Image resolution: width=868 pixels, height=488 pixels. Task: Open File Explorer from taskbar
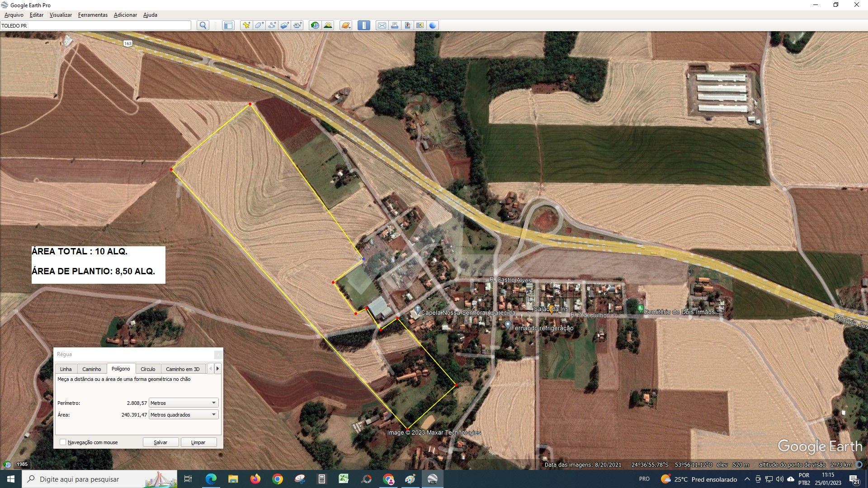(233, 479)
